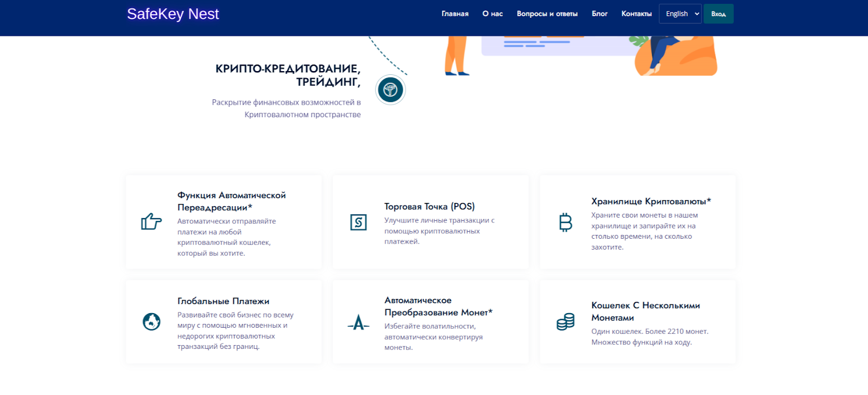This screenshot has width=868, height=395.
Task: Click the Избегайте волатильности description
Action: click(433, 337)
